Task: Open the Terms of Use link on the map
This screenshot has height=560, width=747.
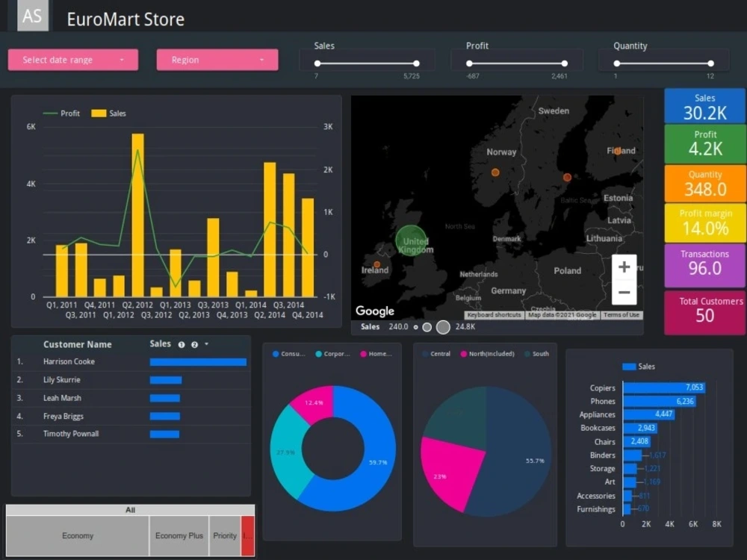Action: coord(622,315)
